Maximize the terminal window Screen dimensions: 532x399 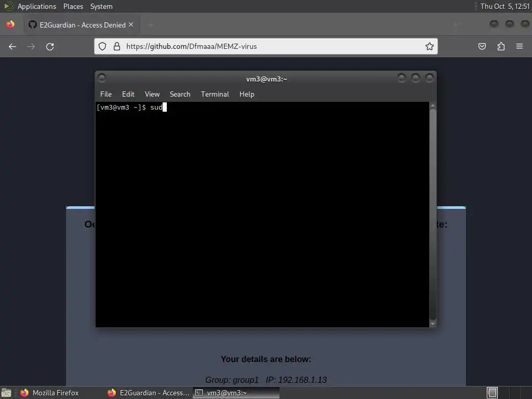tap(415, 78)
